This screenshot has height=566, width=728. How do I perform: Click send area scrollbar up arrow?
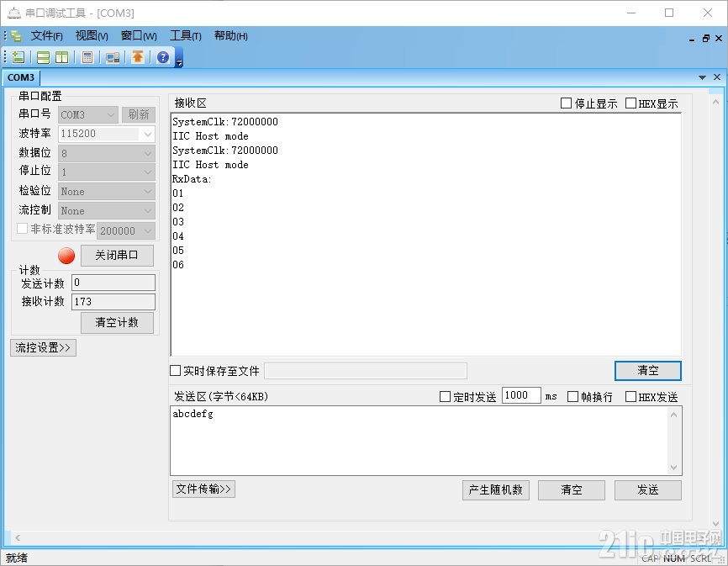coord(673,415)
